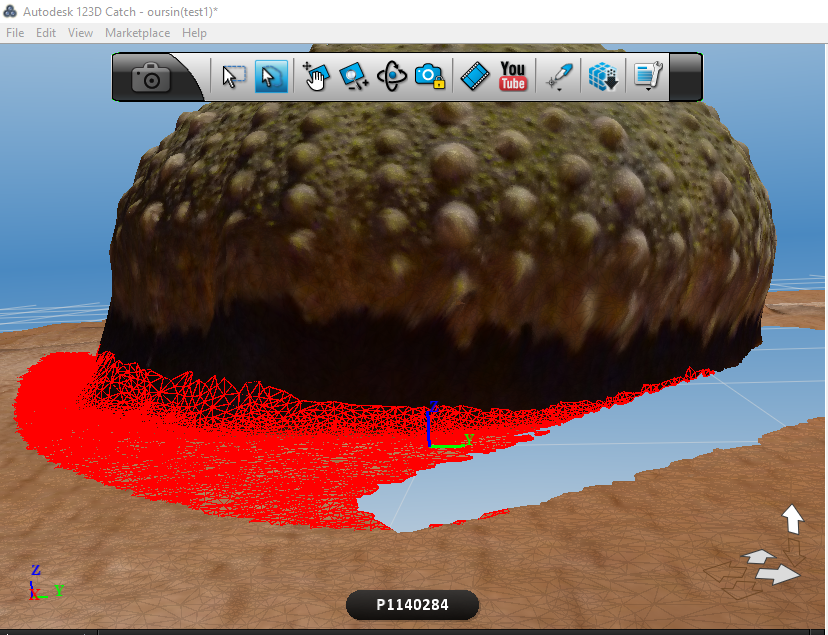Click the small upper-left arrow in navigation widget
828x635 pixels.
coord(758,556)
